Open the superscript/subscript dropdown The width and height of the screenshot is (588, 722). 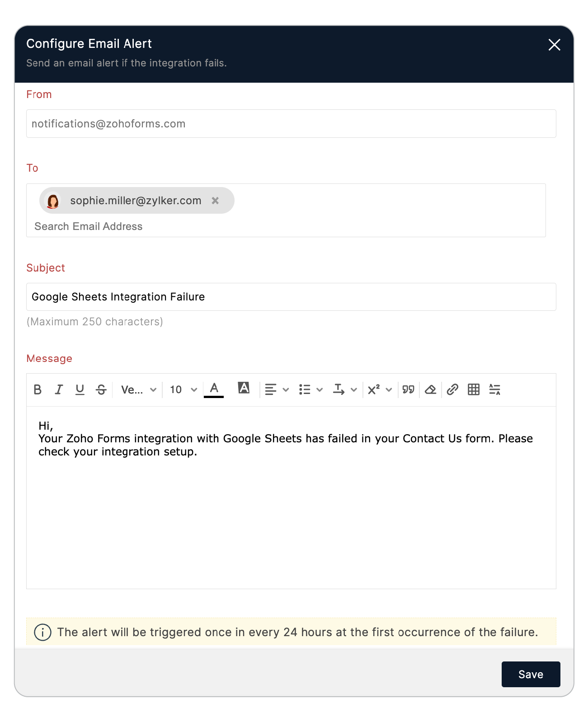pyautogui.click(x=380, y=389)
